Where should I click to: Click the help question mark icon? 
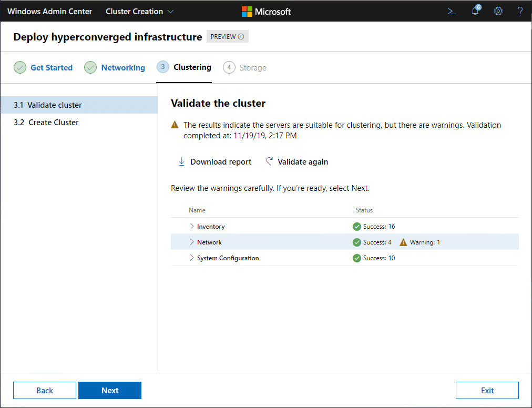[x=520, y=11]
